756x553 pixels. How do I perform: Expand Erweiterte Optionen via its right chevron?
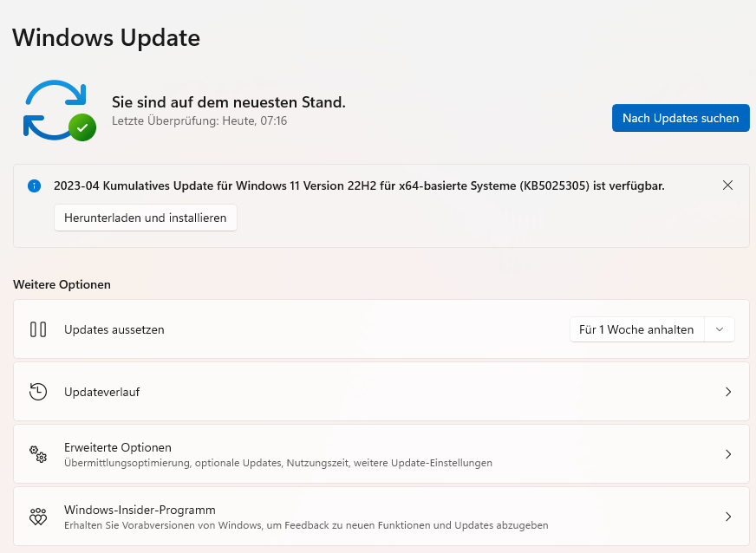[x=728, y=454]
